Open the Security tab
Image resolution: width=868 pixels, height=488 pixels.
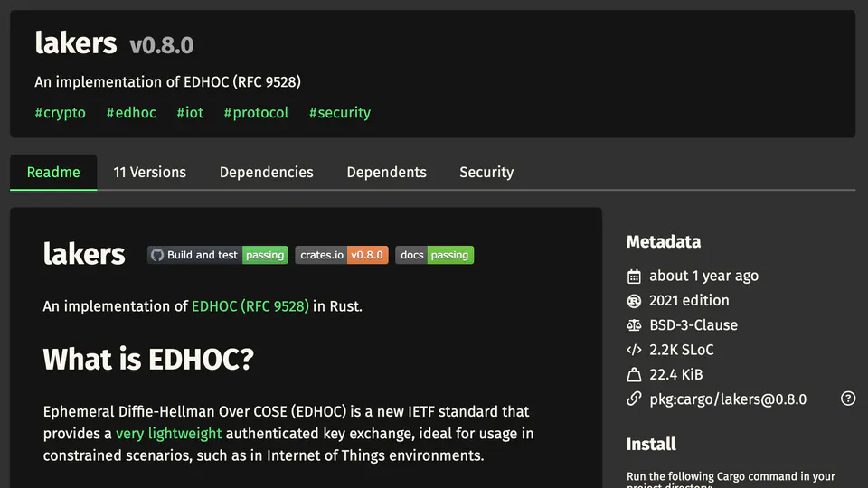click(x=486, y=172)
